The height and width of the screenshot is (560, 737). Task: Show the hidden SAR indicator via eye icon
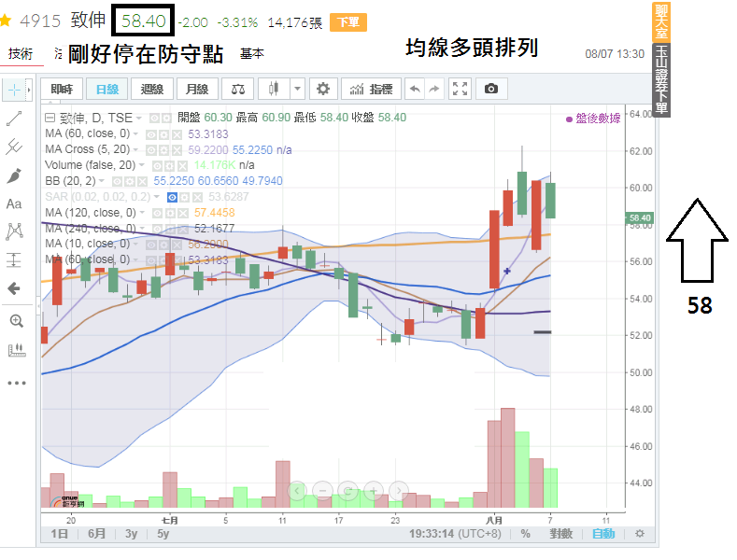(173, 197)
